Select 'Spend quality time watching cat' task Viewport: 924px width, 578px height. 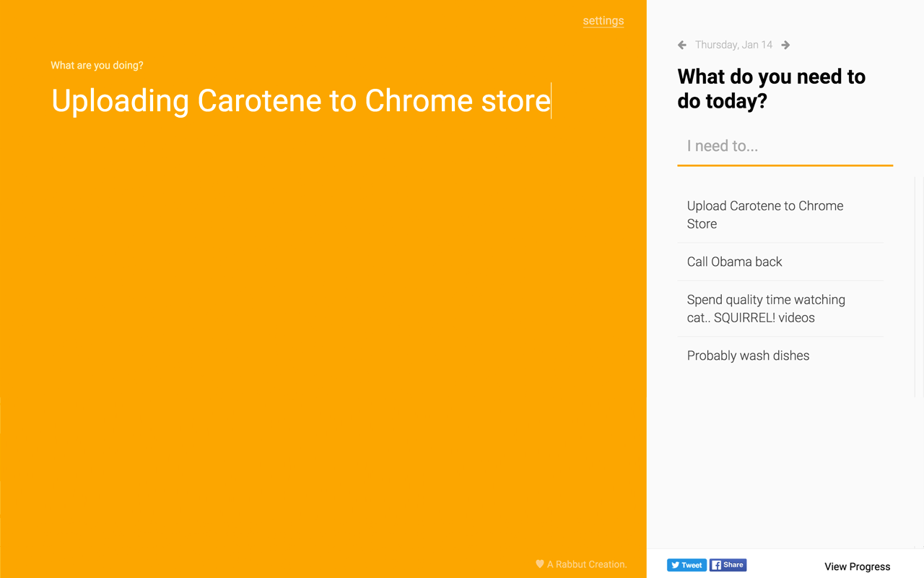point(780,309)
